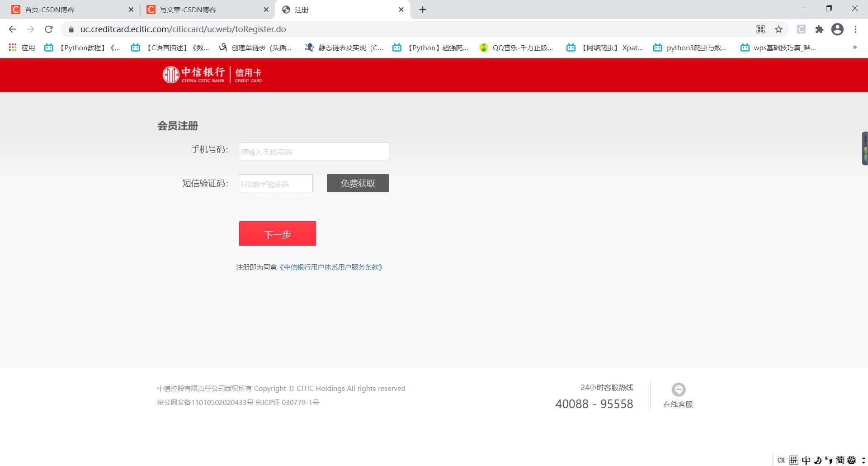Click the 在线客服 chat bubble icon

678,389
